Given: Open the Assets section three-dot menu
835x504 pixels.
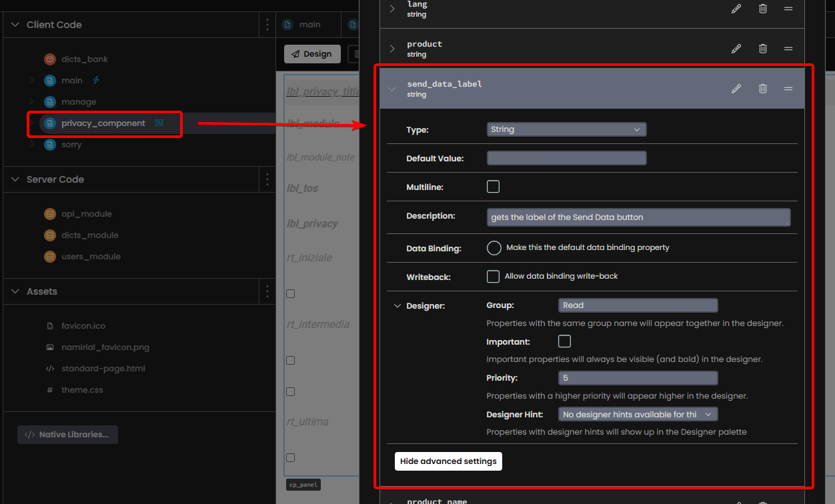Looking at the screenshot, I should (267, 291).
